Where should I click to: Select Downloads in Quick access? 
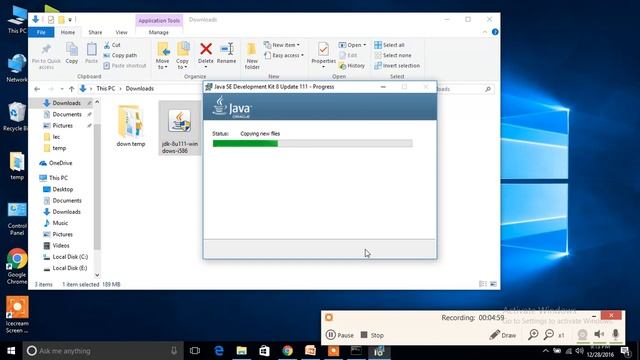(x=66, y=103)
